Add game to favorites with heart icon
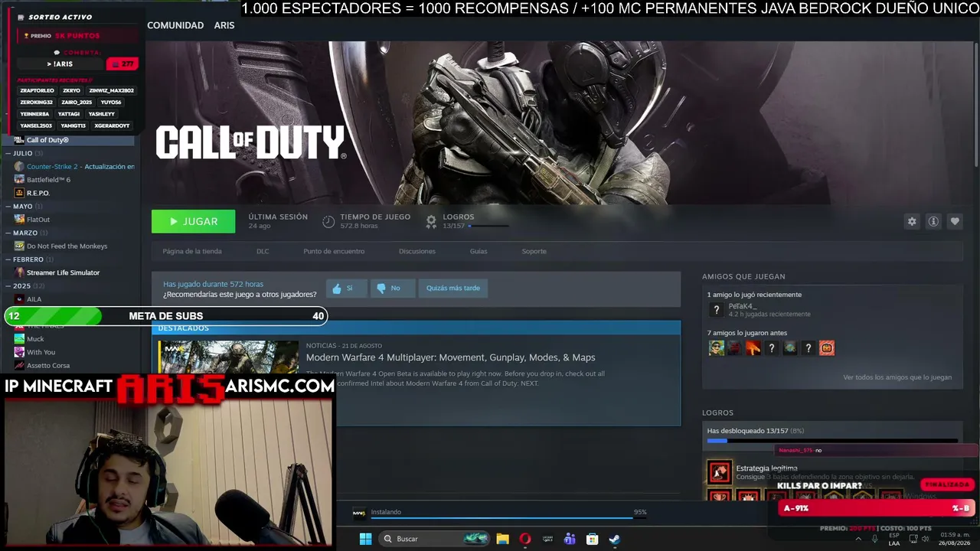 coord(955,221)
